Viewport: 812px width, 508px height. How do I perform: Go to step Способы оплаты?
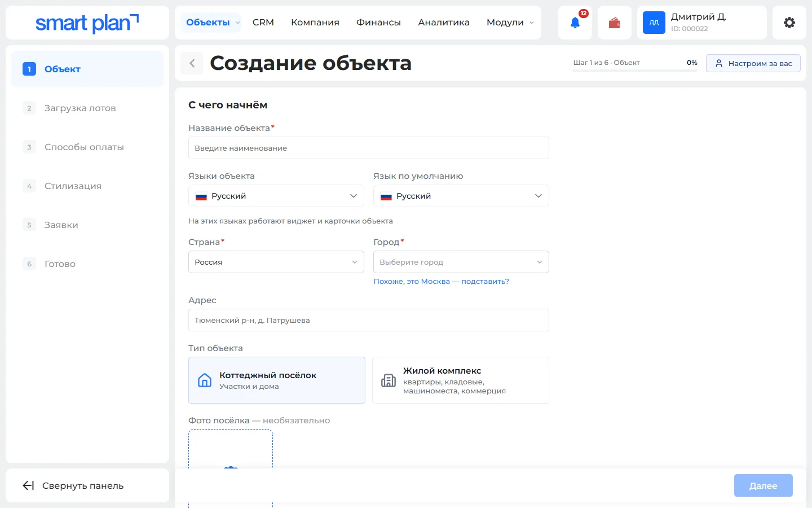[x=87, y=147]
